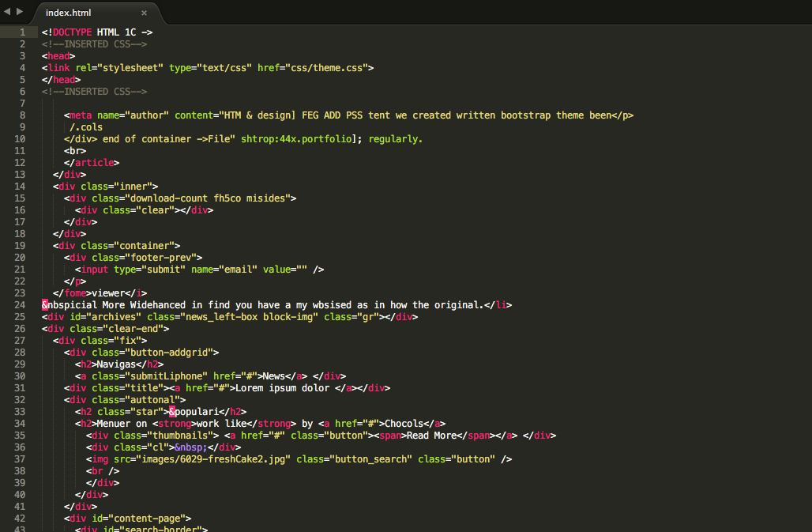Click the "/.cols" text
812x532 pixels.
click(x=86, y=127)
